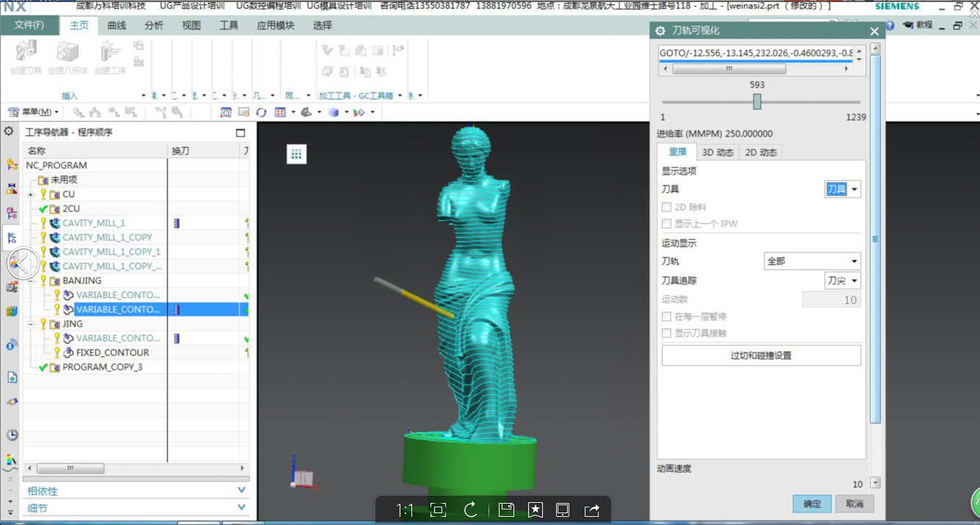Open the 刀轨 dropdown showing 全部
The image size is (980, 525).
pyautogui.click(x=813, y=261)
